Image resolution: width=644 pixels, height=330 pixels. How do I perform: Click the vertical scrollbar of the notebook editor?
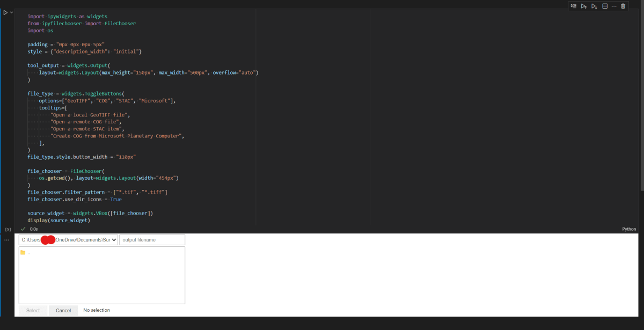pyautogui.click(x=641, y=96)
